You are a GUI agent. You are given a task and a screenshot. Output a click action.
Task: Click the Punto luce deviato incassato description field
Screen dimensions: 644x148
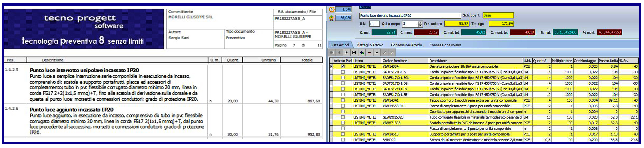[x=410, y=16]
